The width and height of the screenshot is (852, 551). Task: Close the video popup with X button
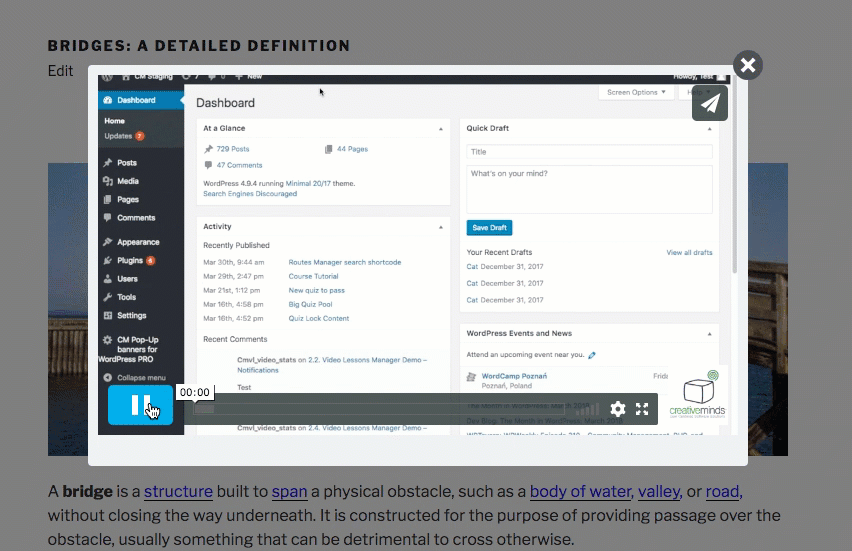click(747, 65)
